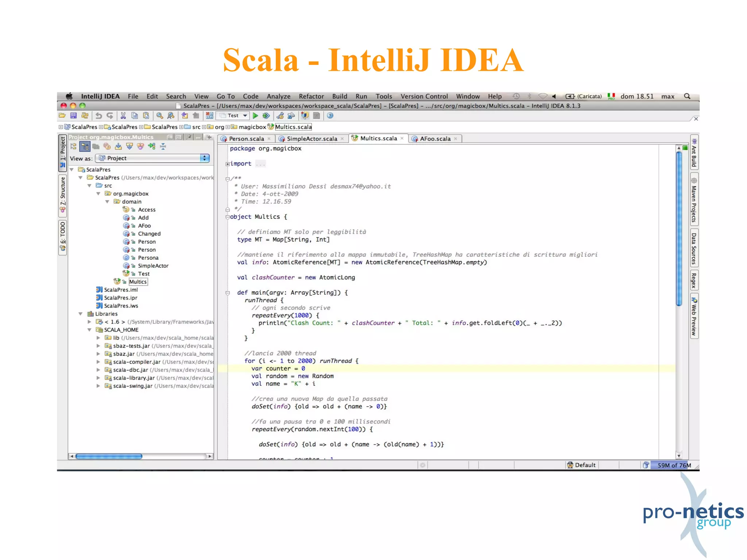Collapse the org.magicbox package node
The height and width of the screenshot is (560, 747).
(98, 194)
